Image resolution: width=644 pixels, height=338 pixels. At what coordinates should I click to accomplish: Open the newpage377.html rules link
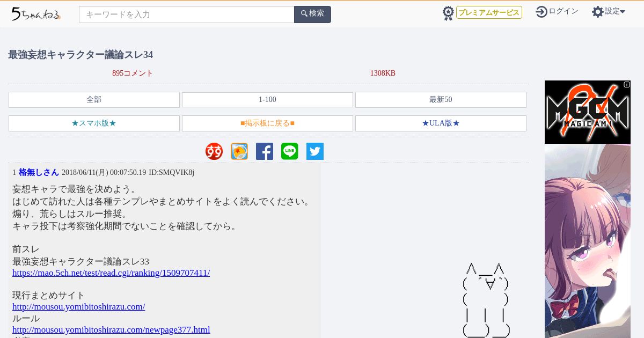point(111,330)
